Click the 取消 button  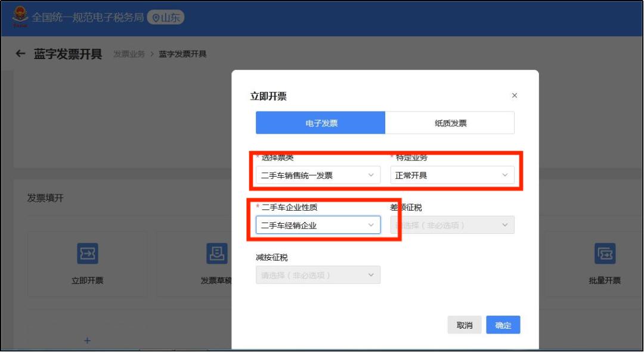464,325
